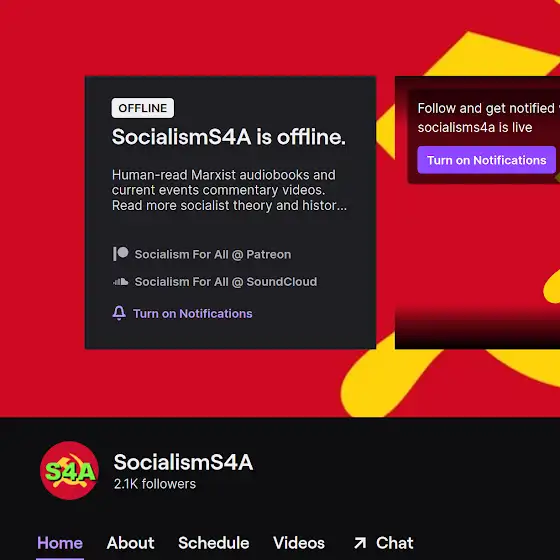560x560 pixels.
Task: Click the SoundCloud cloud icon
Action: (121, 282)
